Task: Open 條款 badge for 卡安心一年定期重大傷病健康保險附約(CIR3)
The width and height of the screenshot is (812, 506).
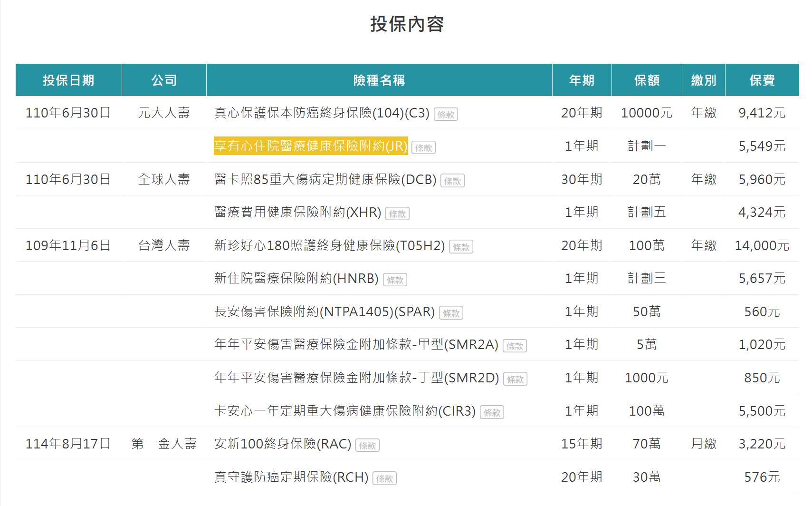Action: tap(492, 413)
